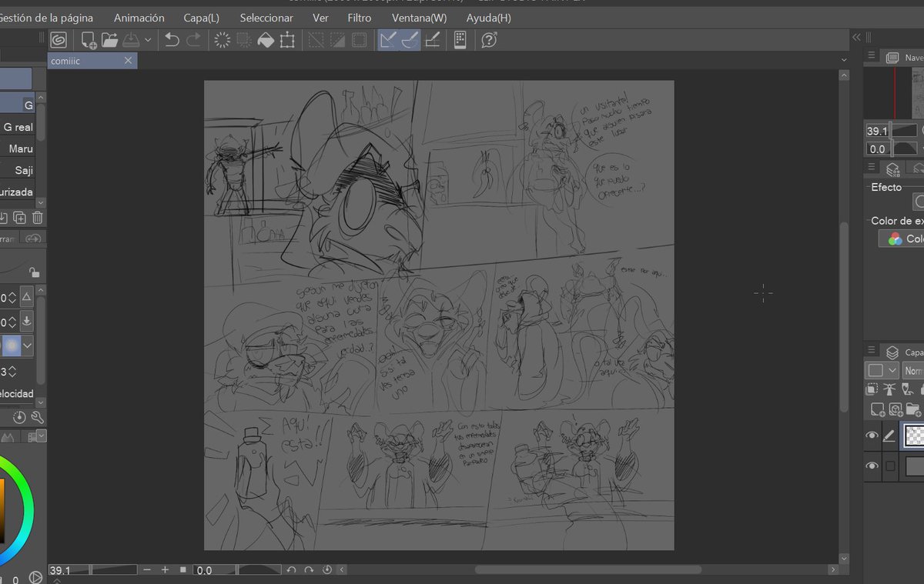The image size is (924, 584).
Task: Open sub tool detail wrench icon
Action: pos(37,418)
